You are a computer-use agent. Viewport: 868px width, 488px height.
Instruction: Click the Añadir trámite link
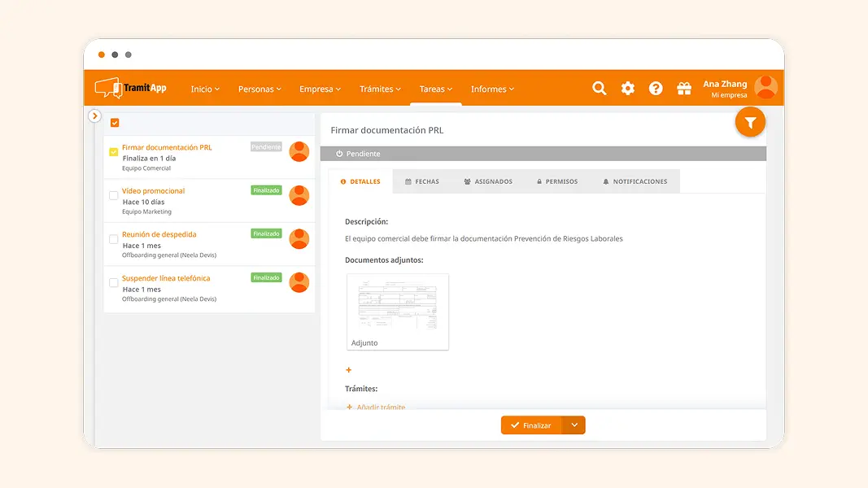376,407
